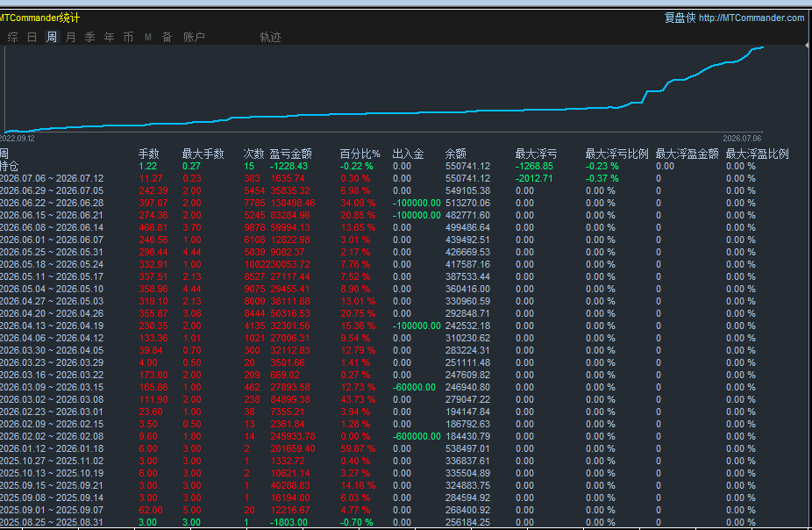Select the M tab
The image size is (812, 530).
(x=147, y=37)
